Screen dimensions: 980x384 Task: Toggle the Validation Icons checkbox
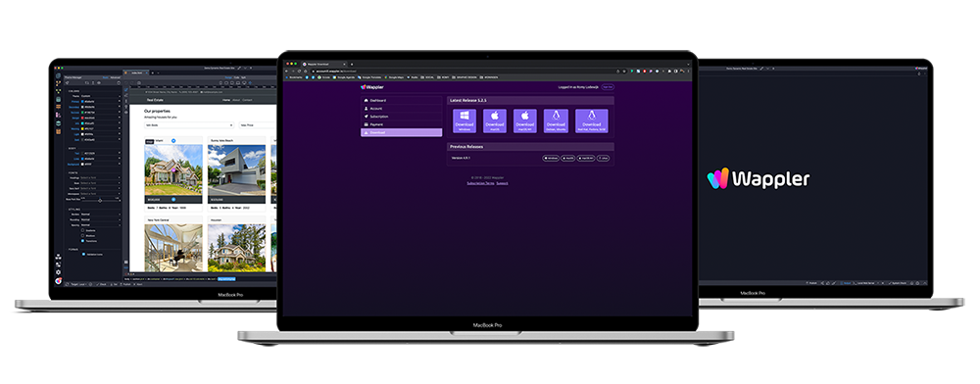(83, 254)
